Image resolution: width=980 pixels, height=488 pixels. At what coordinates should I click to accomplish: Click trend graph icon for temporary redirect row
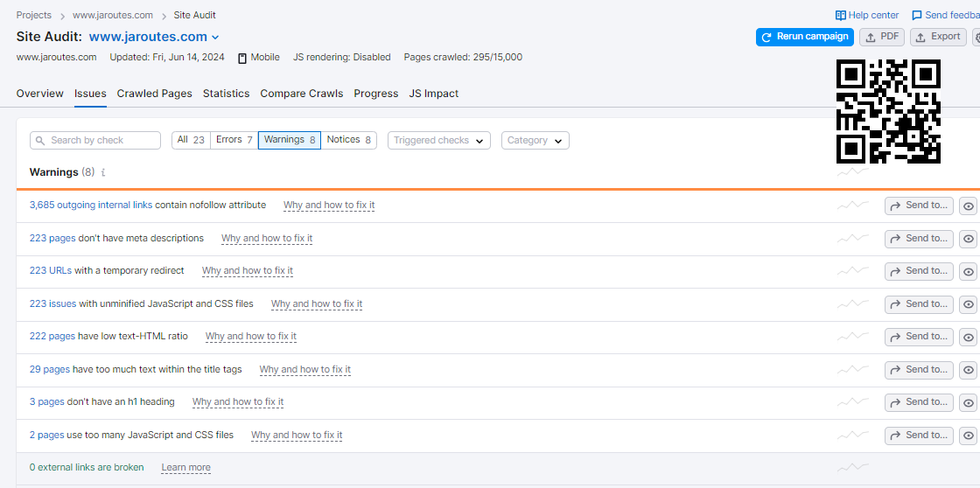point(852,271)
